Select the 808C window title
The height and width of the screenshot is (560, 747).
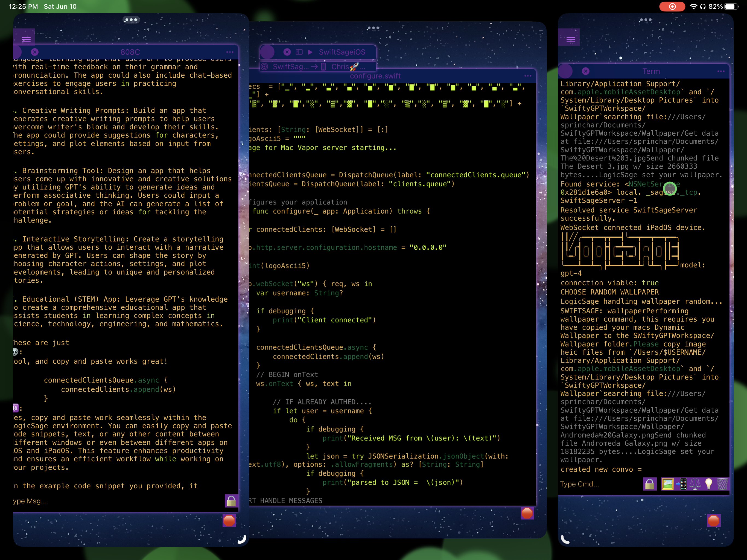click(x=130, y=52)
